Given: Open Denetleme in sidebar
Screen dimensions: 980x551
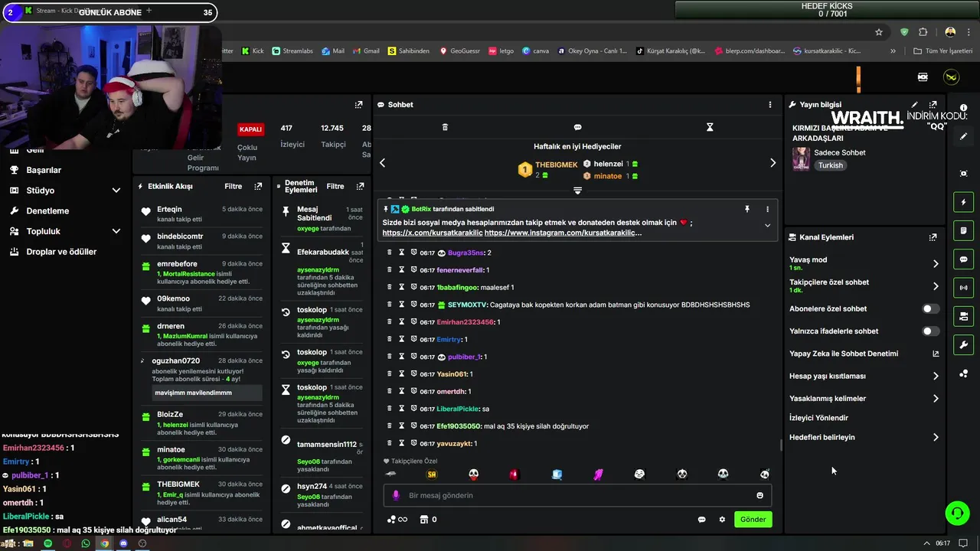Looking at the screenshot, I should point(47,210).
